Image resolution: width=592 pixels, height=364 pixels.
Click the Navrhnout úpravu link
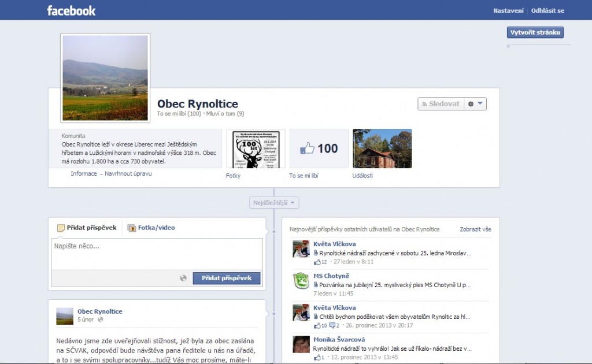click(128, 173)
